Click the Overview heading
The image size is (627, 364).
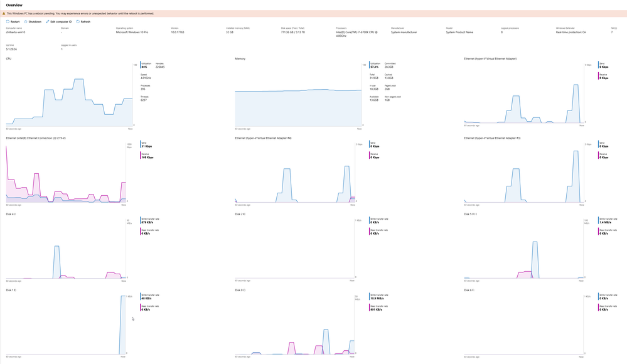(x=14, y=5)
